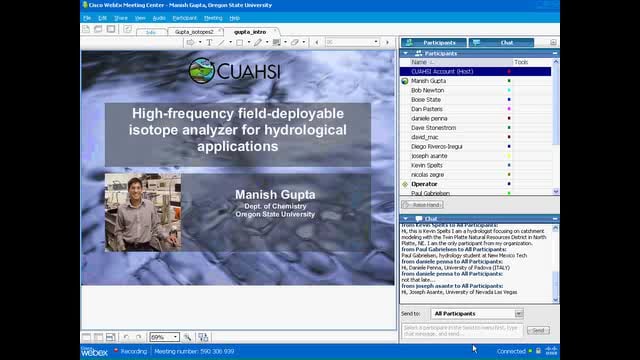Click the rotate right (redo) icon
Screen dimensions: 640x360
[139, 337]
